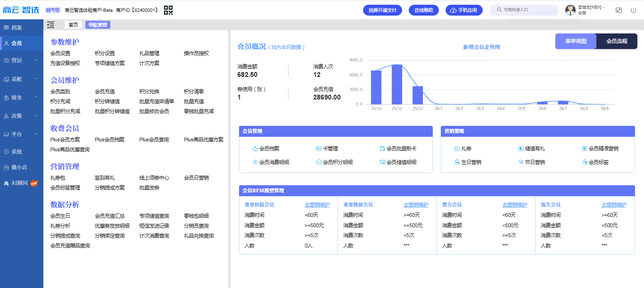Follow 去营销维护 link for 重要价值会员

317,205
